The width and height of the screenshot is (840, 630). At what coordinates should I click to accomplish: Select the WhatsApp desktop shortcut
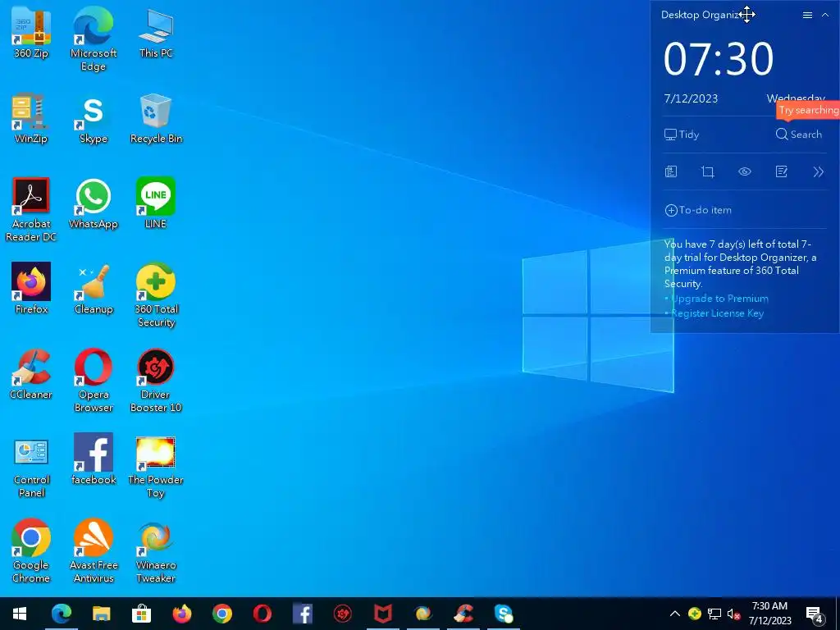(94, 203)
